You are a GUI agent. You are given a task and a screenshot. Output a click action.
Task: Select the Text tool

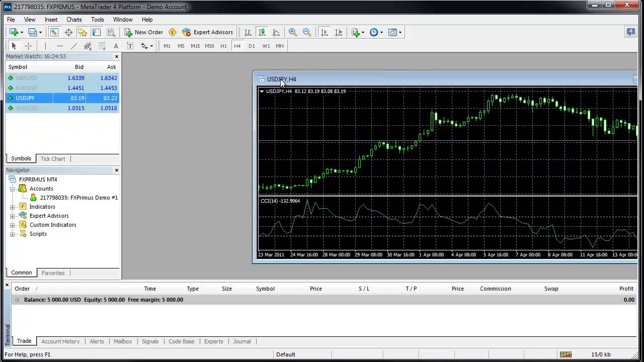116,46
